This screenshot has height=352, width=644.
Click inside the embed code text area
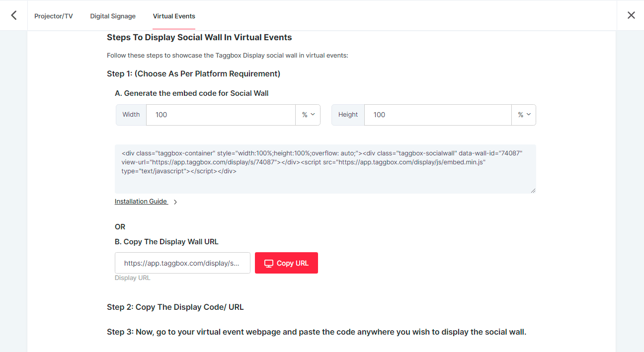click(x=325, y=169)
